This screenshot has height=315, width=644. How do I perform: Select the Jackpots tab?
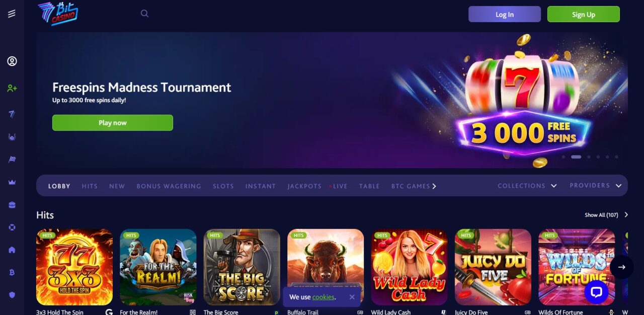tap(304, 186)
